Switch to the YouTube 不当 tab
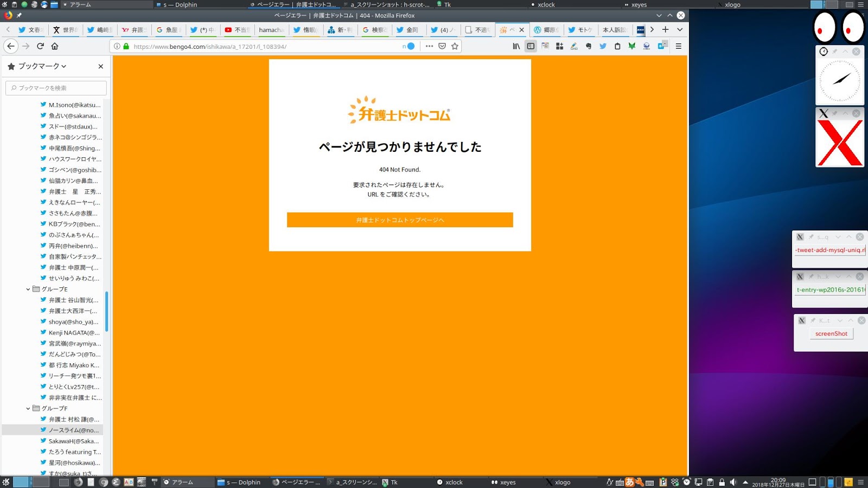868x488 pixels. pos(237,30)
